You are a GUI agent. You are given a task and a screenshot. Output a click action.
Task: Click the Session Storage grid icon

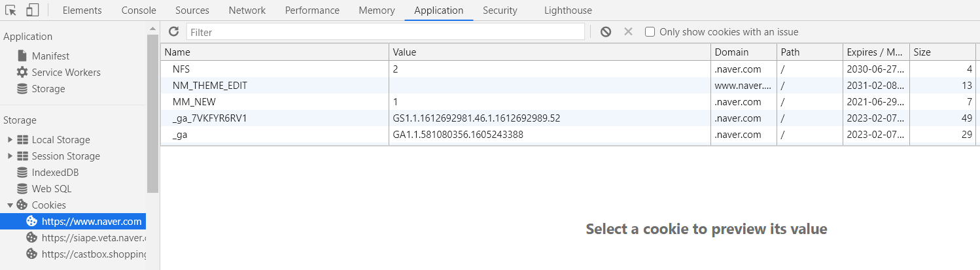click(x=22, y=156)
